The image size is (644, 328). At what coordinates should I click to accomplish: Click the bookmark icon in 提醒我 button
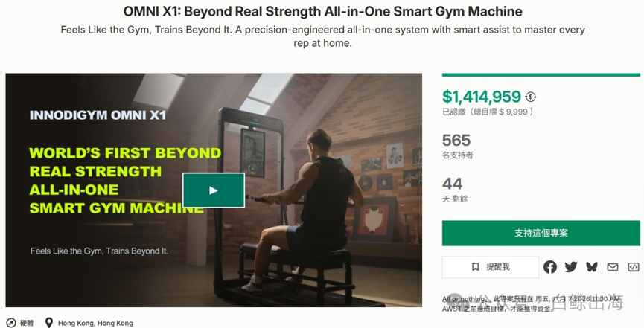tap(475, 267)
